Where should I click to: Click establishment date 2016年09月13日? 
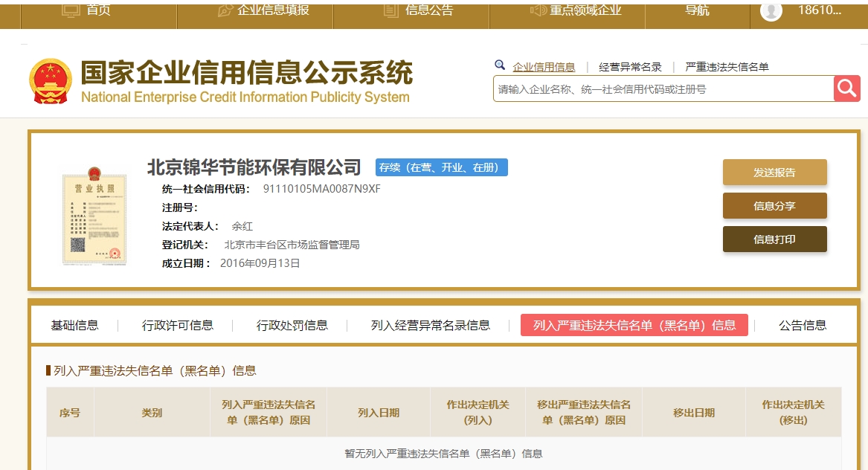pyautogui.click(x=260, y=263)
